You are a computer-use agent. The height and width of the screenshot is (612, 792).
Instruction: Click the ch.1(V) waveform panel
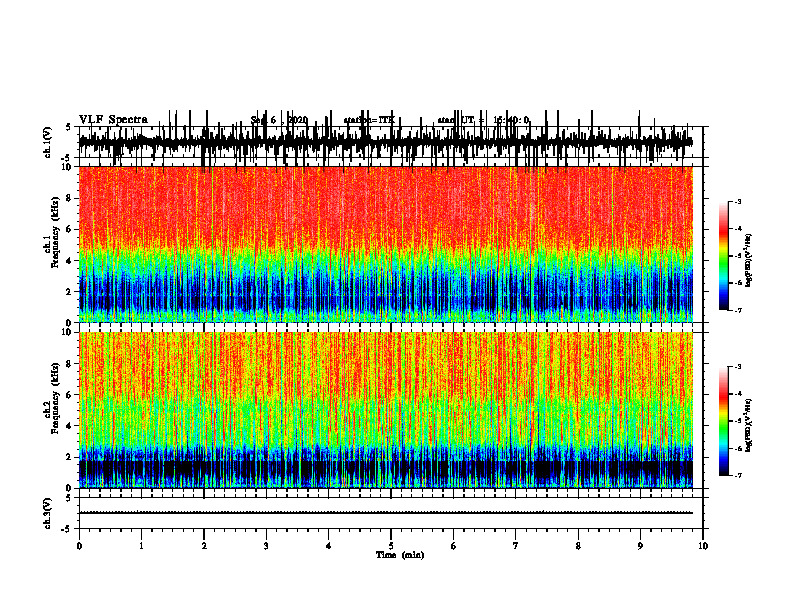[390, 142]
